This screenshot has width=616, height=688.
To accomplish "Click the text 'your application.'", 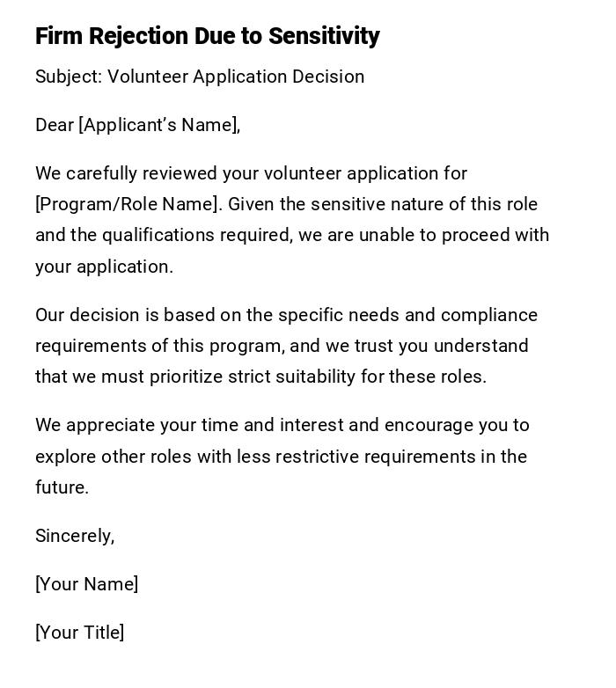I will 104,267.
